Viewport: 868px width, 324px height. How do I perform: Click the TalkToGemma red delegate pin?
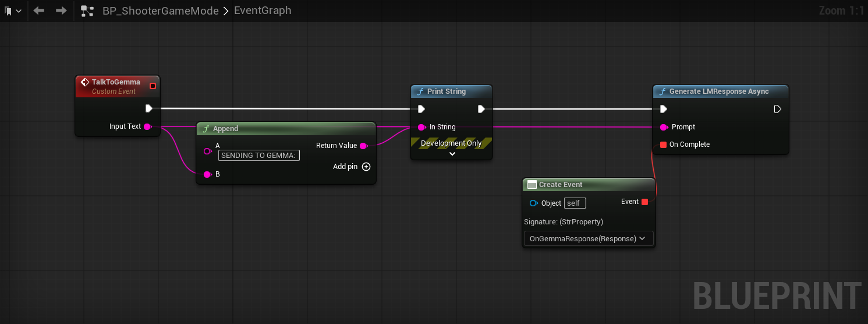tap(153, 86)
